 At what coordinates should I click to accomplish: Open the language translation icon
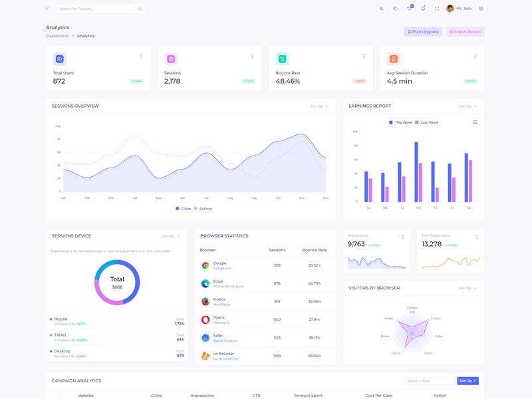381,9
